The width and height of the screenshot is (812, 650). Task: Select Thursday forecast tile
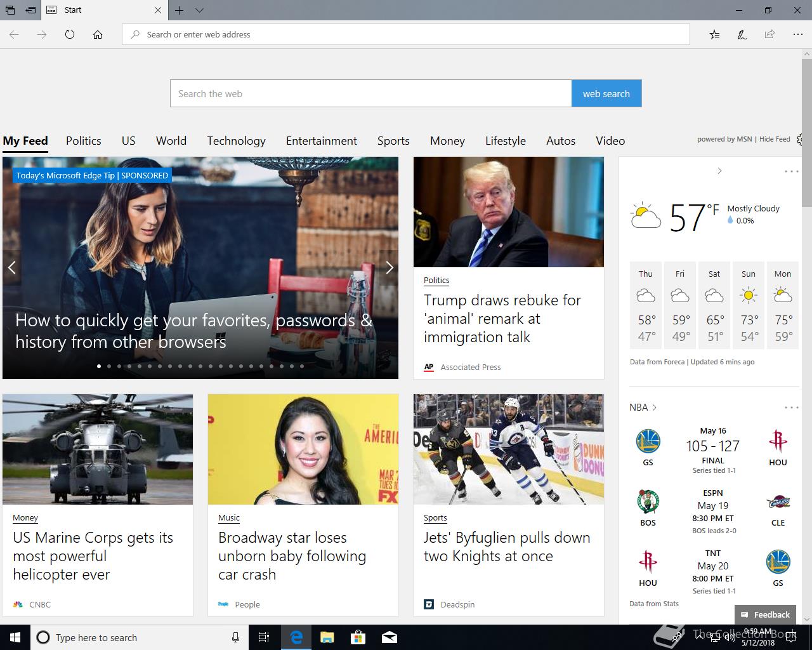[646, 305]
